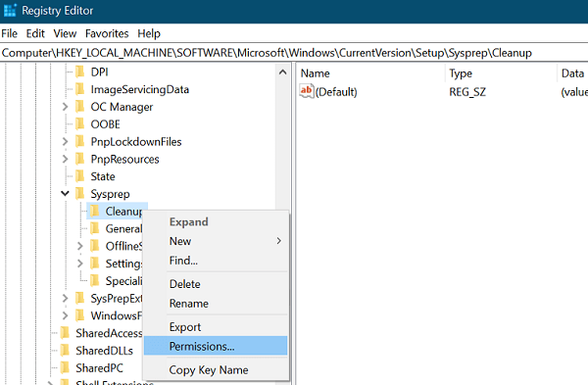The image size is (588, 385).
Task: Click the Generalize folder icon
Action: click(95, 228)
